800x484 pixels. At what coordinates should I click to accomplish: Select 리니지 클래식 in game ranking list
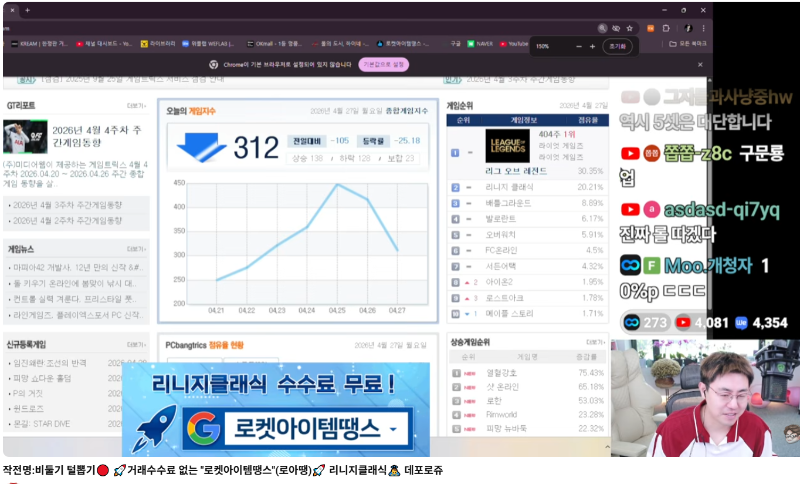[508, 187]
